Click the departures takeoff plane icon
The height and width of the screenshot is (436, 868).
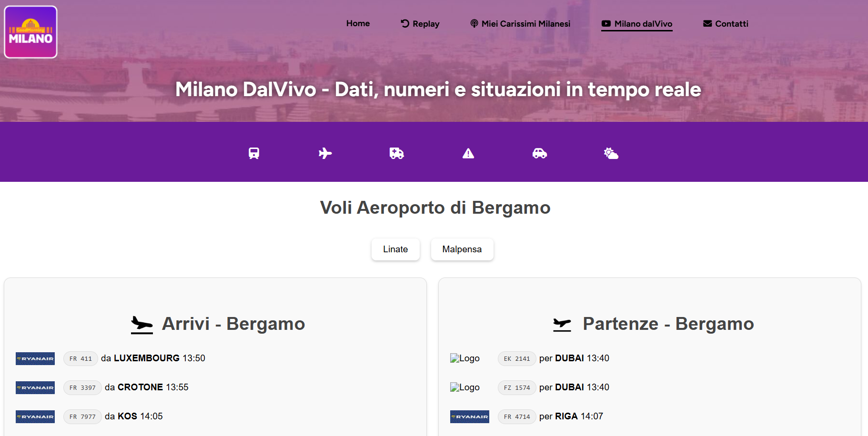(x=562, y=325)
